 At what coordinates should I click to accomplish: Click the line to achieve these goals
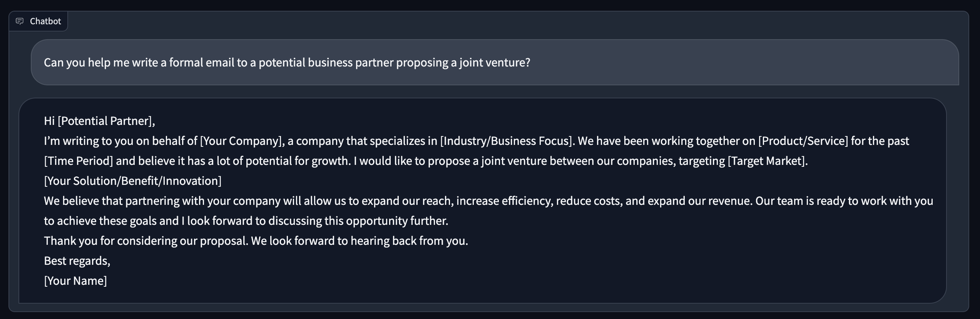(246, 221)
